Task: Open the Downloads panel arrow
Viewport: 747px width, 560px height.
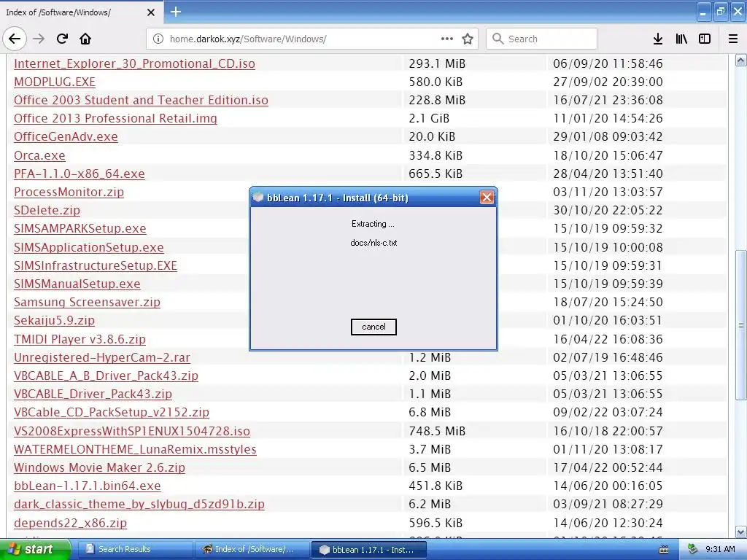Action: [x=657, y=39]
